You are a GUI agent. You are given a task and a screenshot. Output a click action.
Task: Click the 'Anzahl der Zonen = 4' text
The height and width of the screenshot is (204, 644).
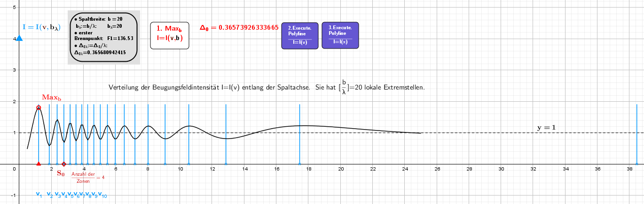(x=88, y=178)
